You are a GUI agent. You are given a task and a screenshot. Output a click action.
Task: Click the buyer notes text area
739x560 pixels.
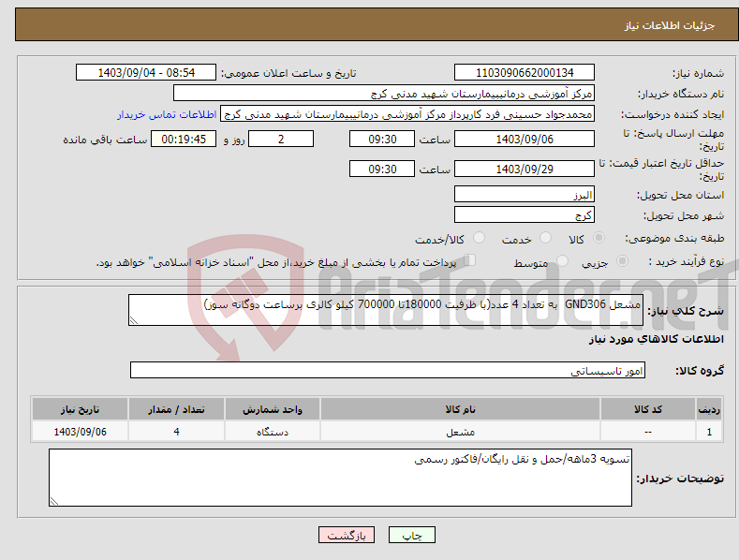tap(340, 478)
